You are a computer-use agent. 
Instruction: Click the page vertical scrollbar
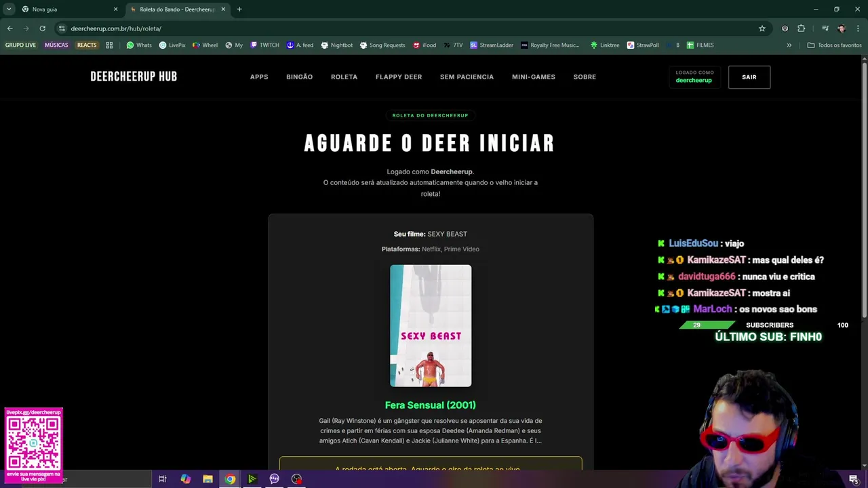point(865,190)
